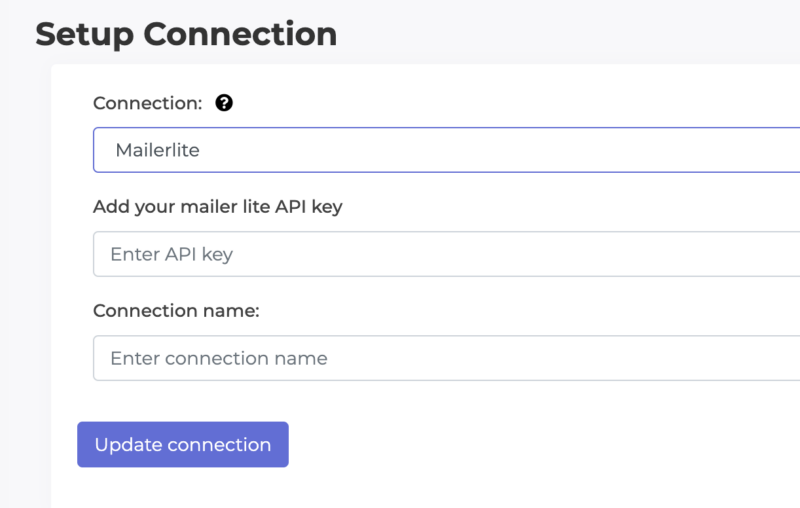Submit form with the purple Update connection button
Image resolution: width=800 pixels, height=508 pixels.
click(183, 445)
